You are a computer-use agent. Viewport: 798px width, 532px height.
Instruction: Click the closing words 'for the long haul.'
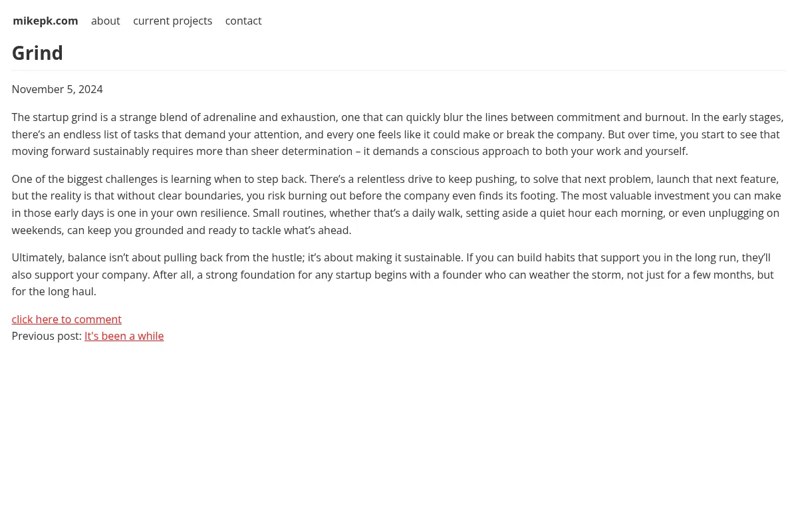click(54, 291)
